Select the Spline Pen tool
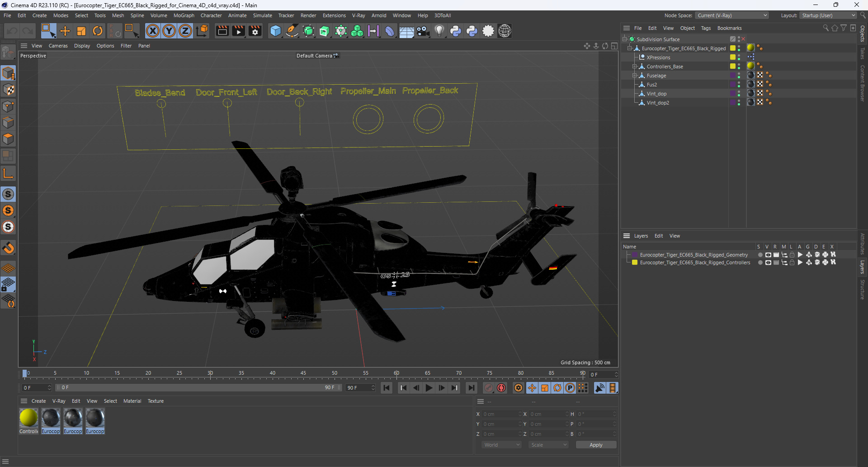 pos(292,31)
